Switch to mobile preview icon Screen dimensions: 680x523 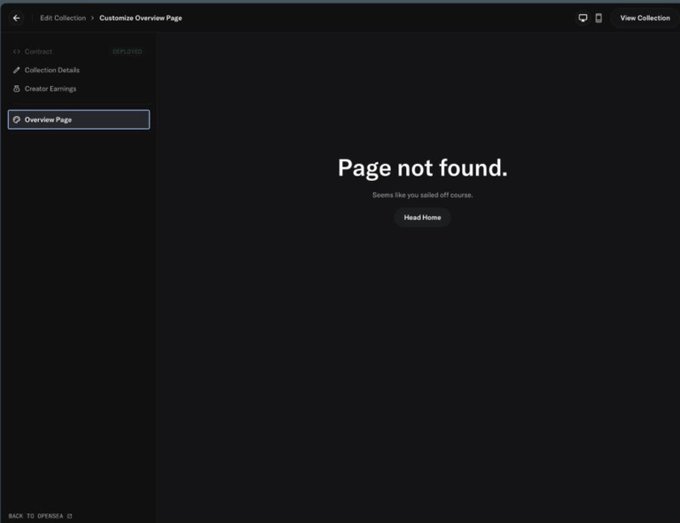click(598, 18)
